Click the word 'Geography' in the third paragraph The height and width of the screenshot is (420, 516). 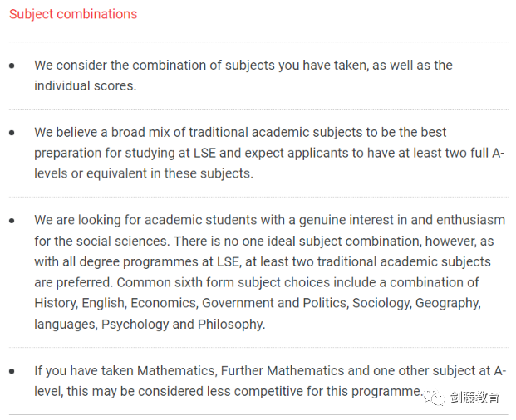click(x=448, y=303)
